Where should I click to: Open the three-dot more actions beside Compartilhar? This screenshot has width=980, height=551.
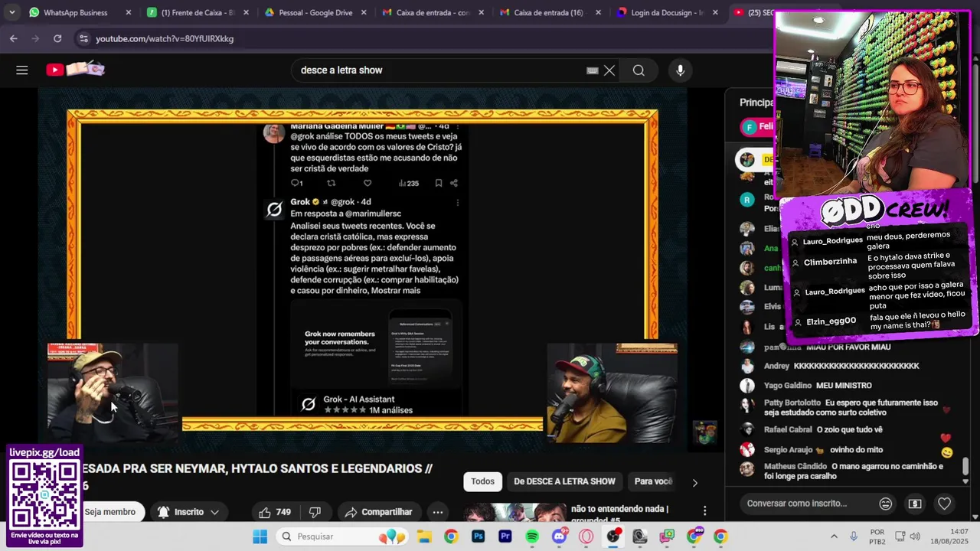tap(438, 512)
